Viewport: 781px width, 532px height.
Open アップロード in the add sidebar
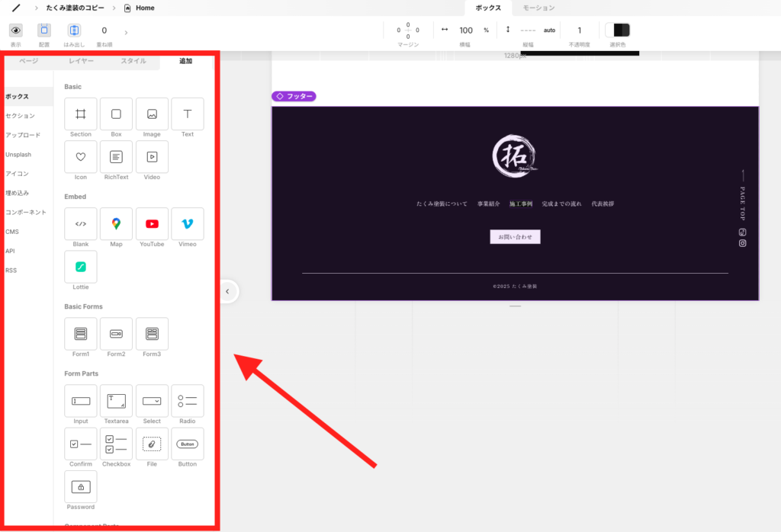pyautogui.click(x=23, y=136)
